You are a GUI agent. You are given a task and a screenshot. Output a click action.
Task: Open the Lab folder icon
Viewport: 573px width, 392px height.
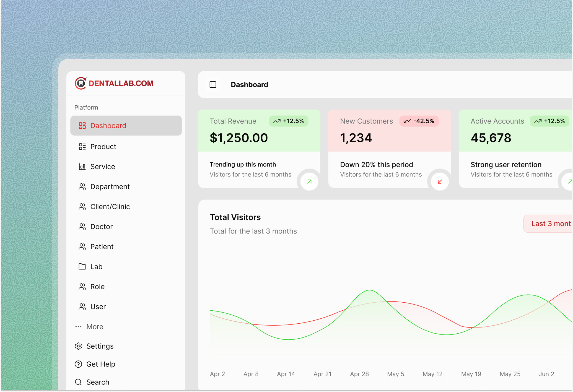[x=82, y=267]
